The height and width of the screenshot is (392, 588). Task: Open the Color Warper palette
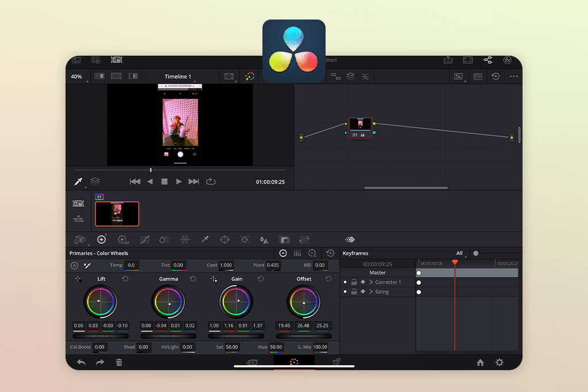pos(185,239)
